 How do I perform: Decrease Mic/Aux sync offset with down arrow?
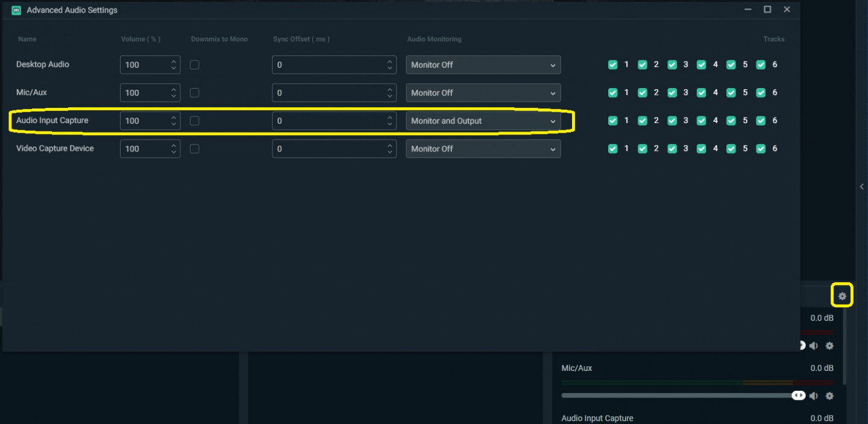(x=390, y=97)
